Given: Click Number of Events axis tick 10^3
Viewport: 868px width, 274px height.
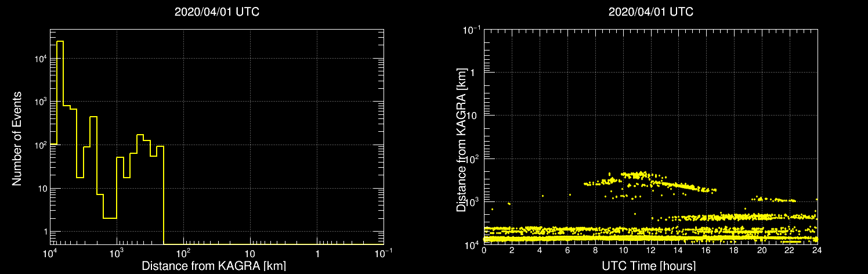Looking at the screenshot, I should point(39,102).
